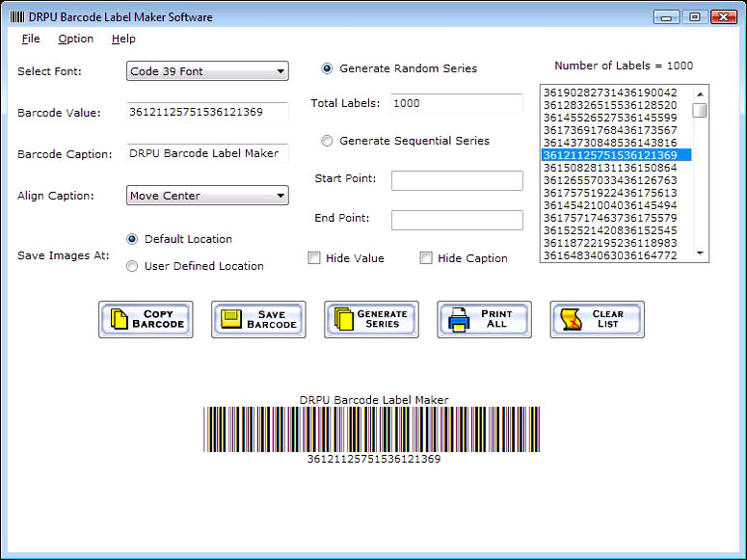Viewport: 747px width, 560px height.
Task: Click the Save Barcode floppy disk icon
Action: point(231,319)
